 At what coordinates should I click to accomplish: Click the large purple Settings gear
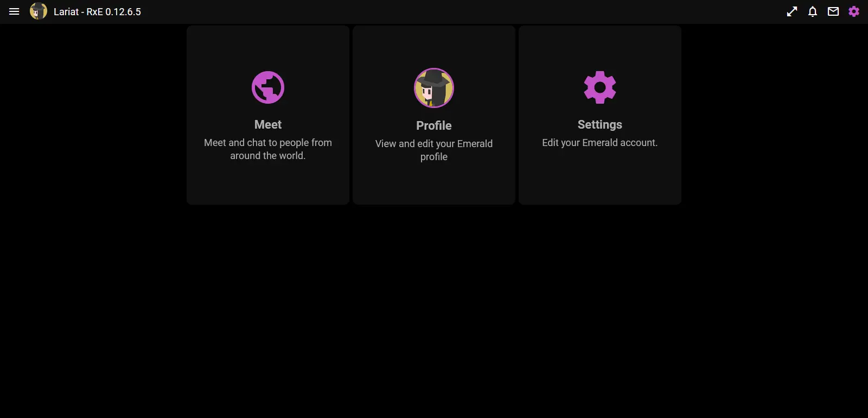point(600,87)
